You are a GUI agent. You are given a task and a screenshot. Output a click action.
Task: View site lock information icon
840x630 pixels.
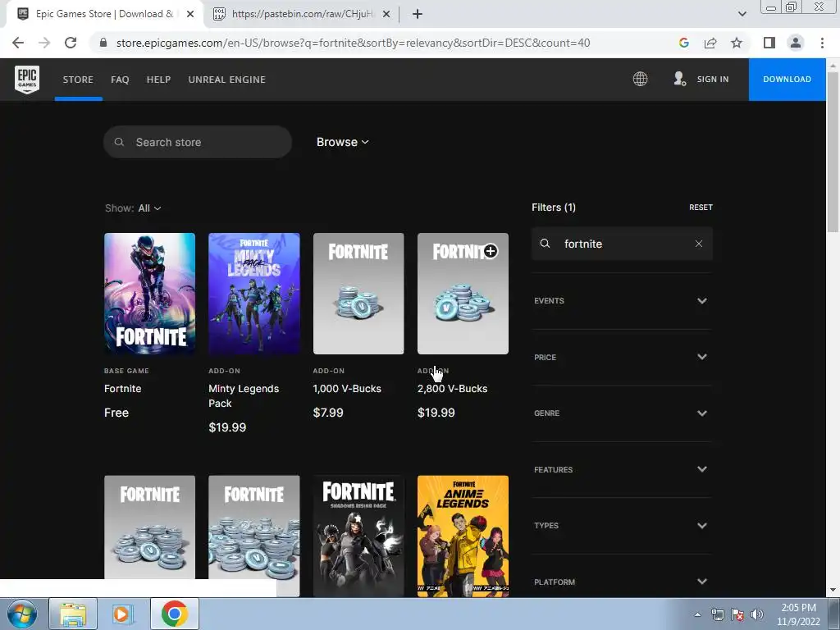[103, 43]
